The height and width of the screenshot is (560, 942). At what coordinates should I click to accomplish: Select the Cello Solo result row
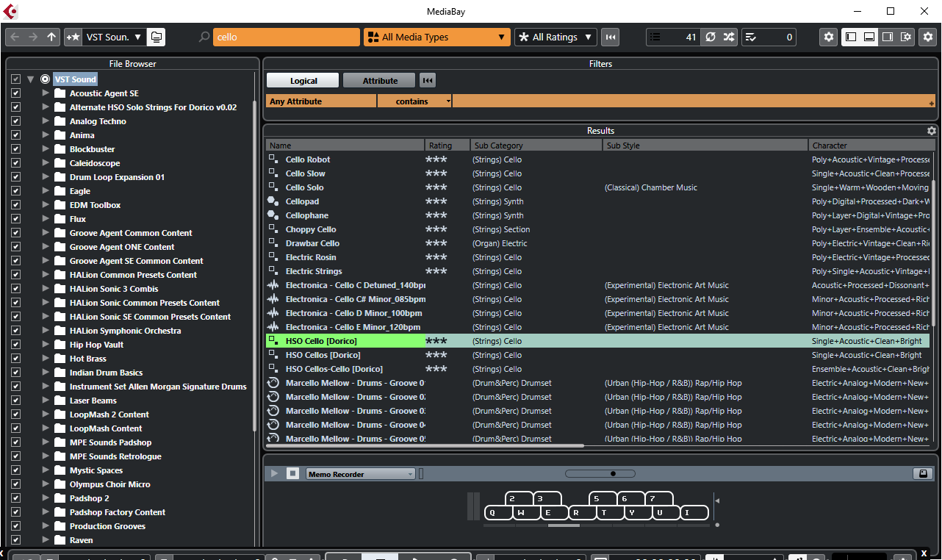tap(599, 187)
